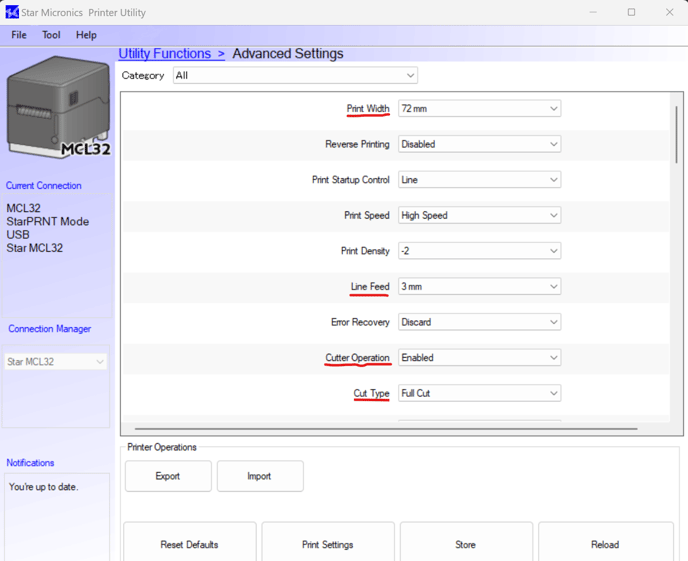The height and width of the screenshot is (561, 688).
Task: Select a different Print Speed option
Action: (479, 216)
